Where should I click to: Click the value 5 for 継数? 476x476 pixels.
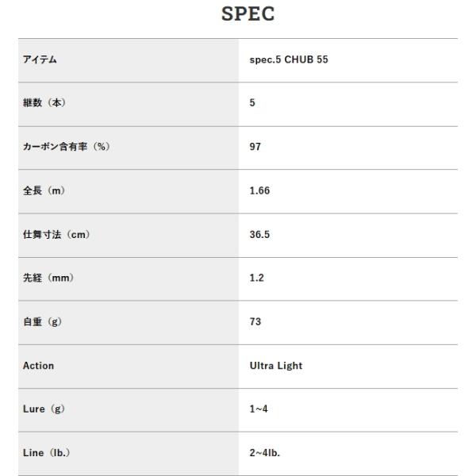pyautogui.click(x=252, y=102)
